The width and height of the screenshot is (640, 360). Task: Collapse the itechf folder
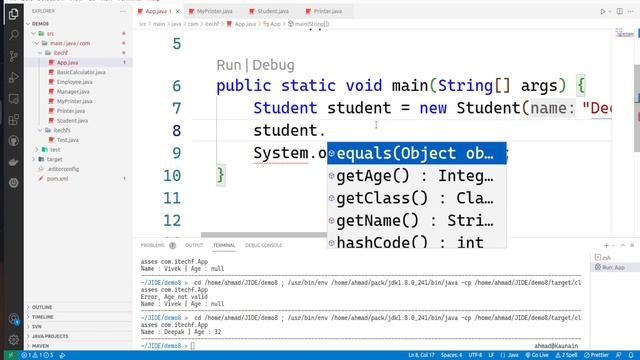(40, 53)
